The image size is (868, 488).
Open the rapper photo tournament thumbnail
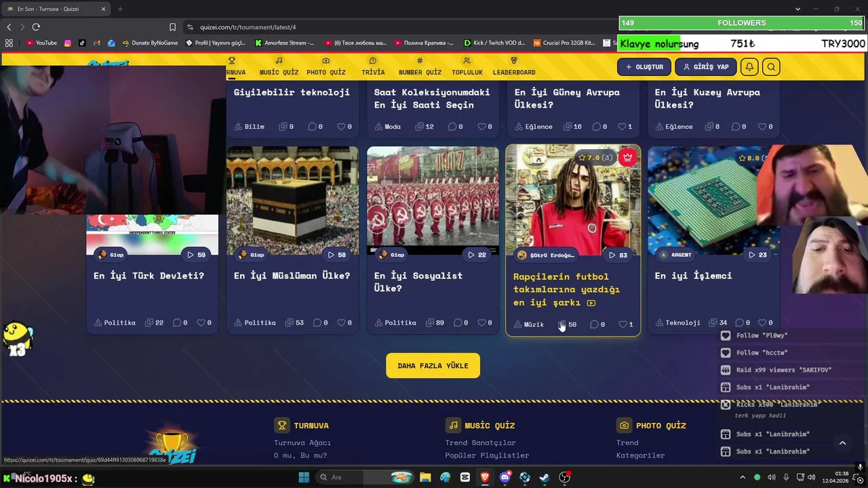573,201
